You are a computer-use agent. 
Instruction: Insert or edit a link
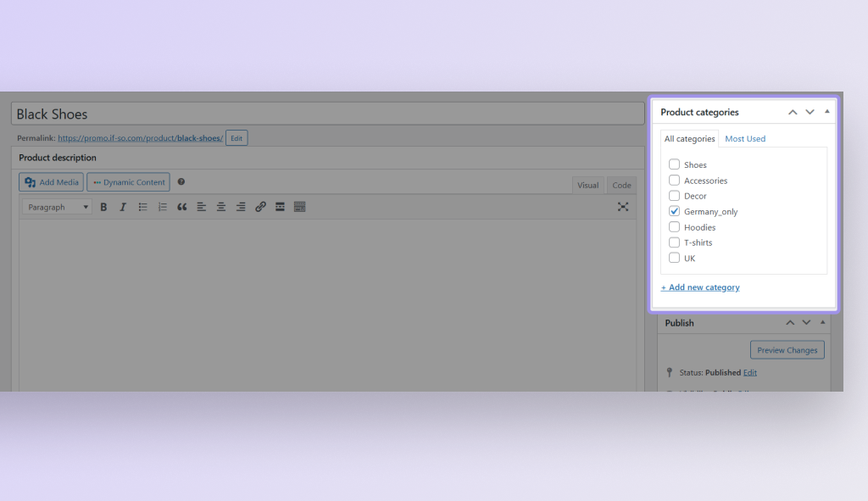pos(260,207)
